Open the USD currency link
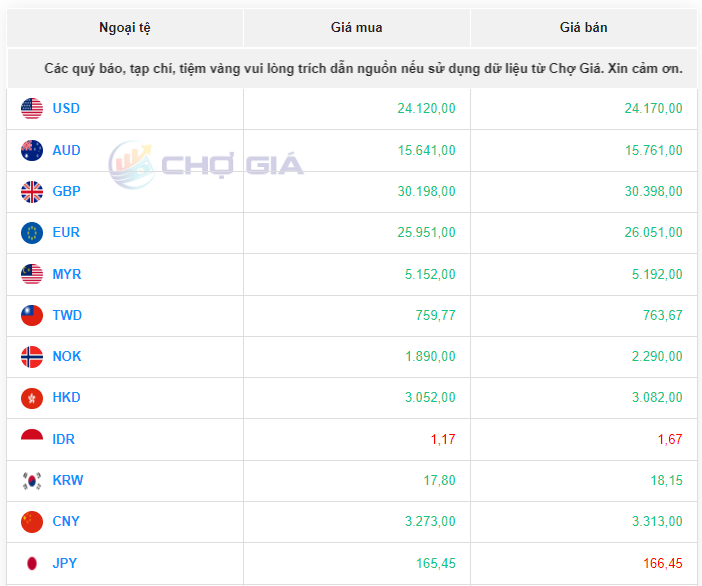This screenshot has height=586, width=702. pos(66,109)
